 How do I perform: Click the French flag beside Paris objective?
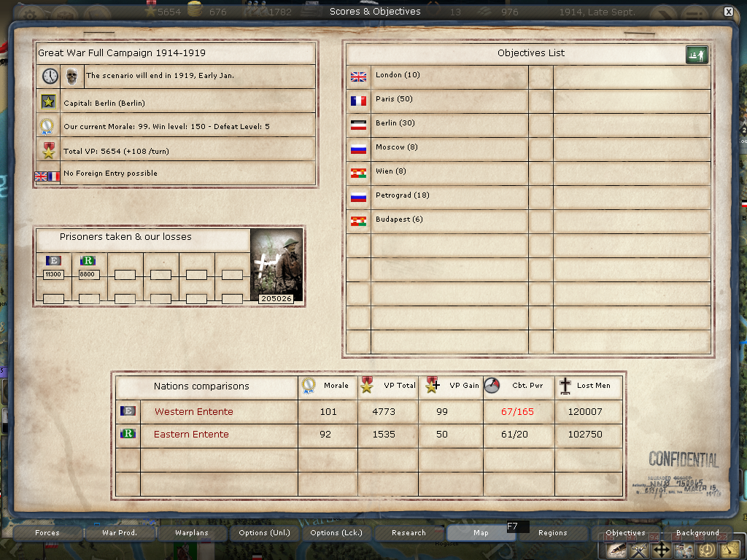[358, 100]
